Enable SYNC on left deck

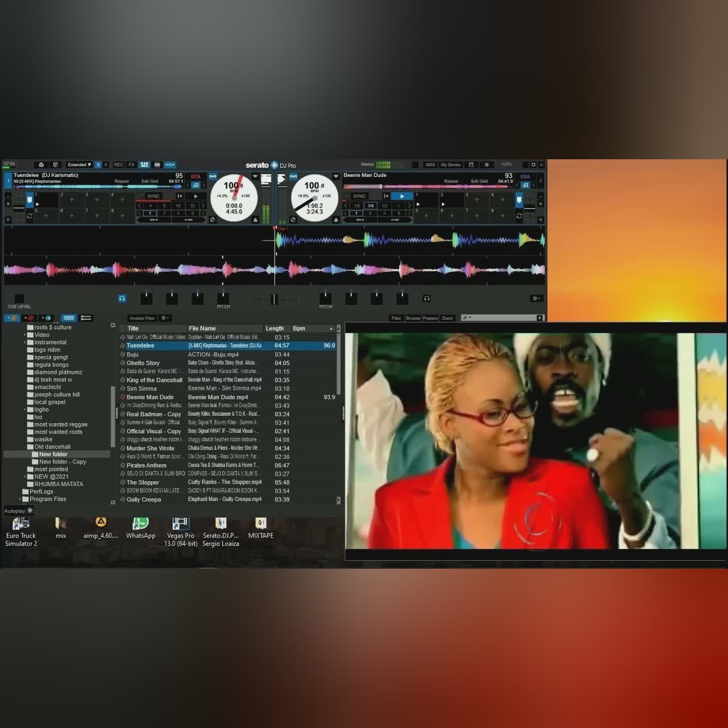[153, 196]
